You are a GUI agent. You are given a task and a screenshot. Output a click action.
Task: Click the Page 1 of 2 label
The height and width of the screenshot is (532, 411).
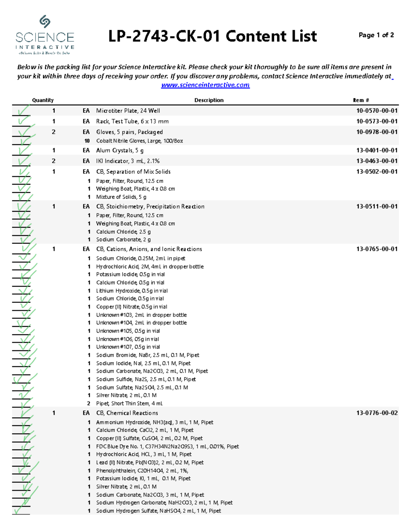point(377,34)
